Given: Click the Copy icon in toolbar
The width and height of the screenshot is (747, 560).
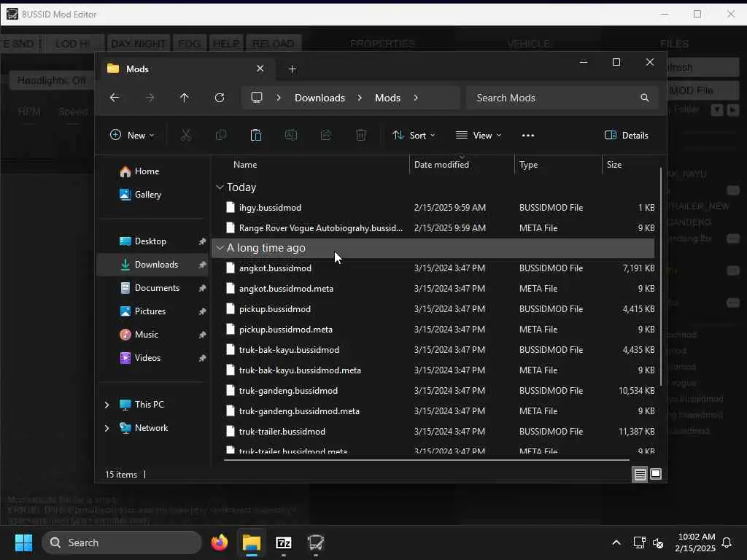Looking at the screenshot, I should (221, 135).
